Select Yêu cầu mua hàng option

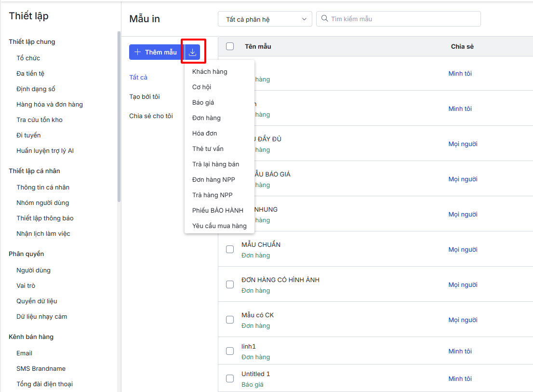(219, 226)
